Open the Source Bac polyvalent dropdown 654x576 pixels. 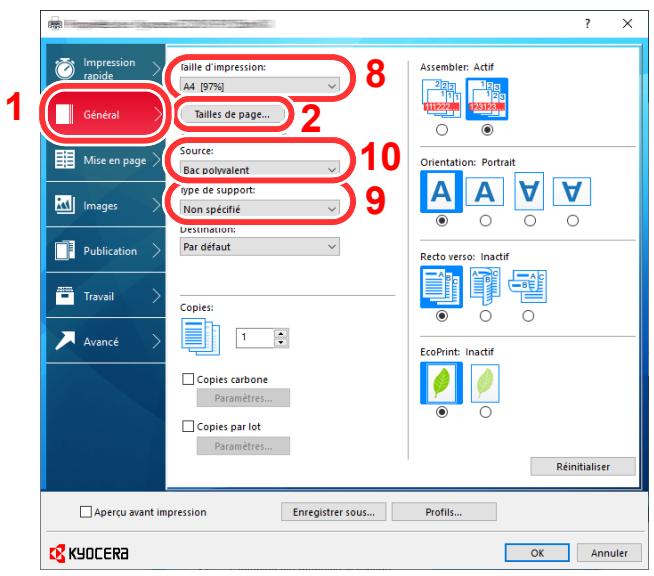point(259,169)
